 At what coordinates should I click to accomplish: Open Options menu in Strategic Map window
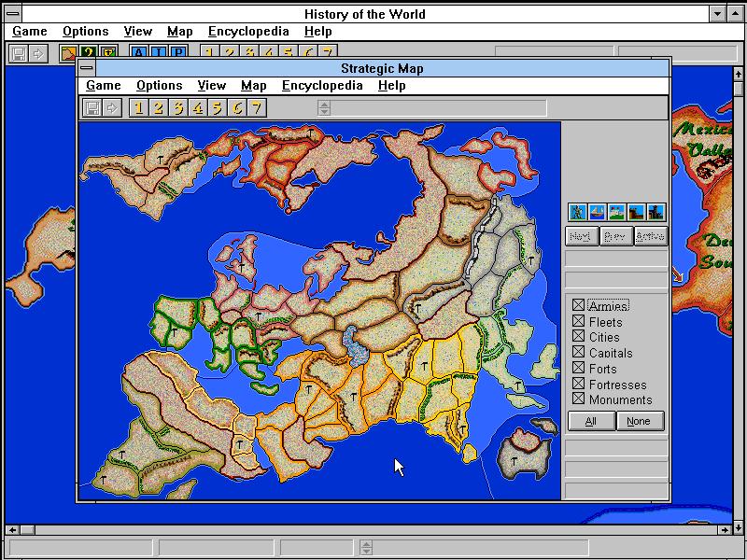(159, 86)
